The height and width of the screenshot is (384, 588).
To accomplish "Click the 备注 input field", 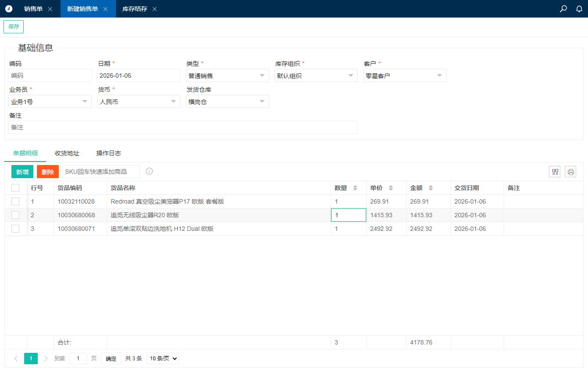I will (183, 127).
